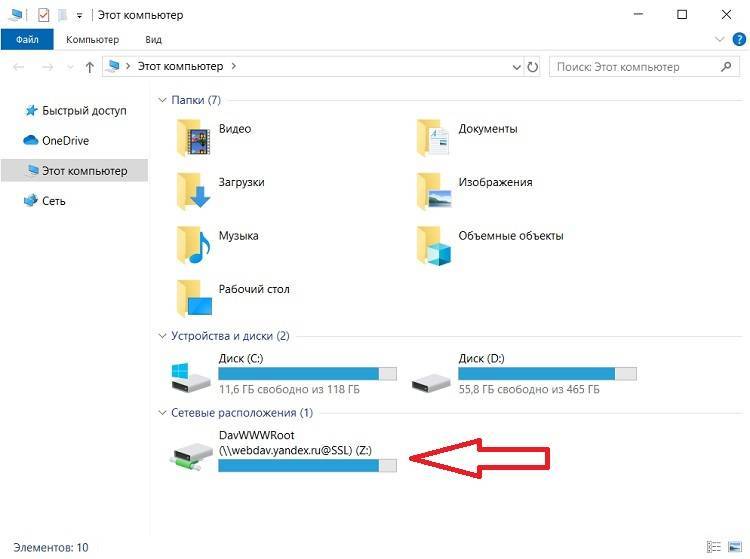
Task: Open the Документы folder icon
Action: [x=433, y=138]
